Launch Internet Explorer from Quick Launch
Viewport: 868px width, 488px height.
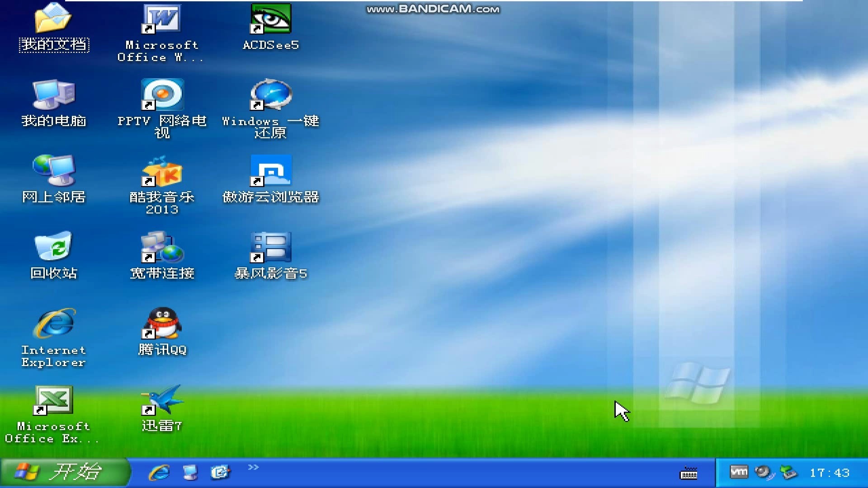pos(158,472)
